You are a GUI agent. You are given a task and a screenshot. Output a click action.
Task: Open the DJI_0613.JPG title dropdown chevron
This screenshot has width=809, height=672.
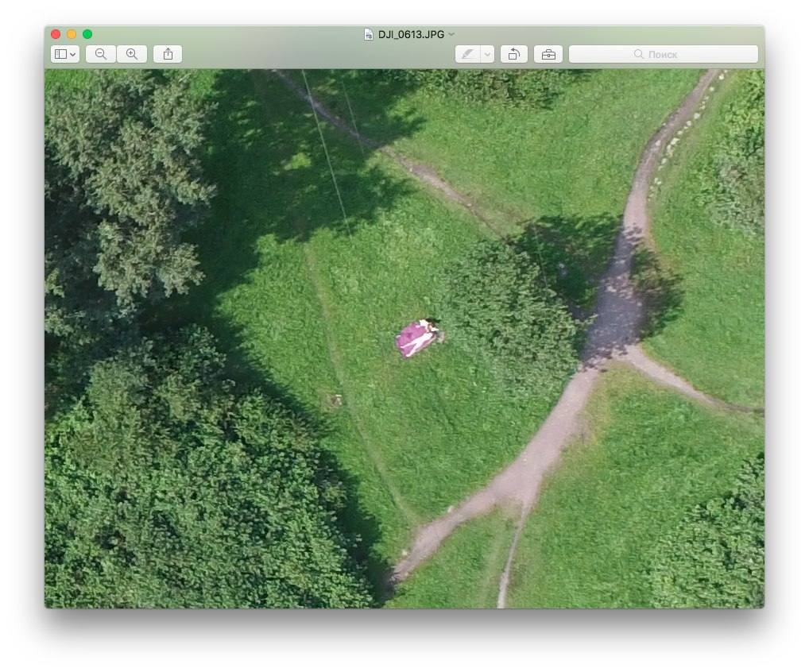click(451, 34)
